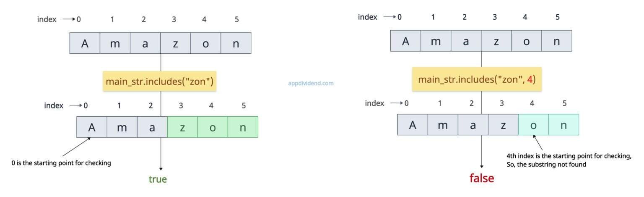644x197 pixels.
Task: Select the green 'z' cell in left diagram
Action: pyautogui.click(x=182, y=127)
